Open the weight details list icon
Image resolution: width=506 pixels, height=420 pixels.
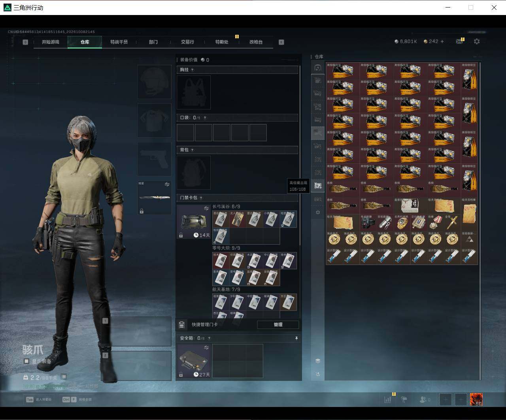pos(64,377)
